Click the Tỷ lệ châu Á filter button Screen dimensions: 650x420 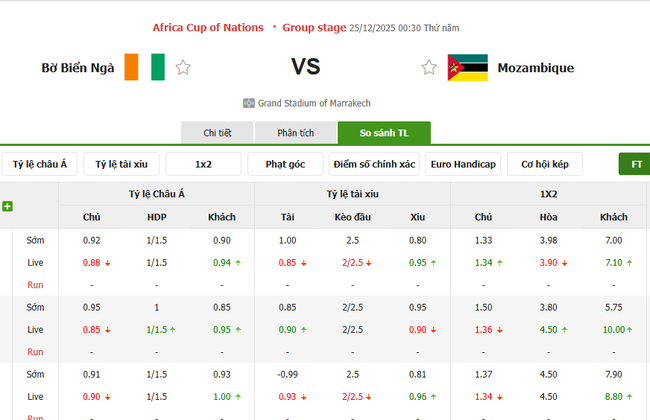pyautogui.click(x=41, y=164)
